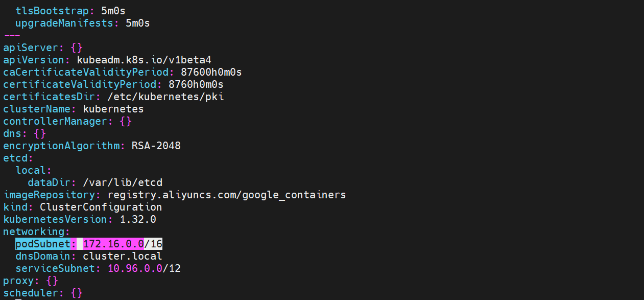Click the empty braces after controllerManager
Viewport: 644px width, 300px height.
pyautogui.click(x=126, y=121)
